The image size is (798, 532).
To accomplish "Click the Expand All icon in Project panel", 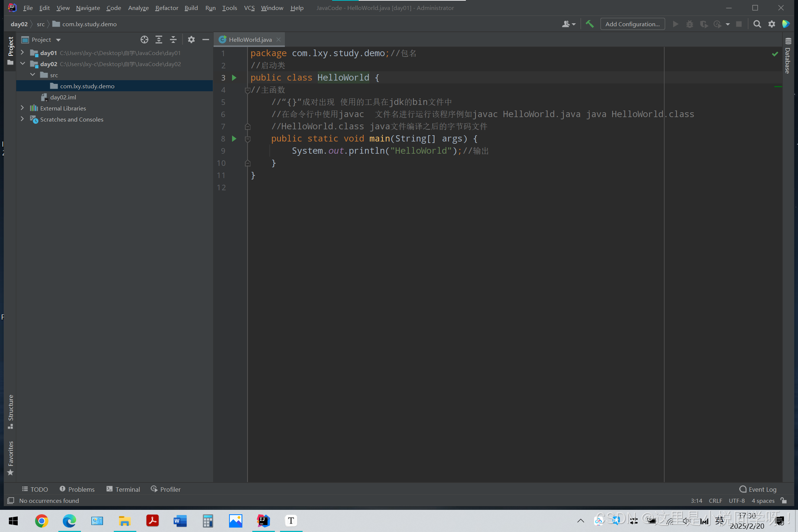I will click(159, 40).
